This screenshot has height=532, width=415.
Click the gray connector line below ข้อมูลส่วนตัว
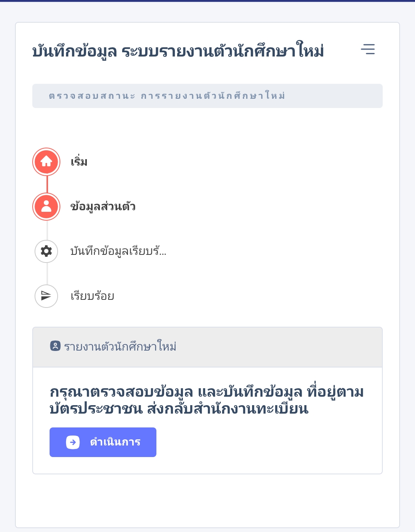pos(47,230)
